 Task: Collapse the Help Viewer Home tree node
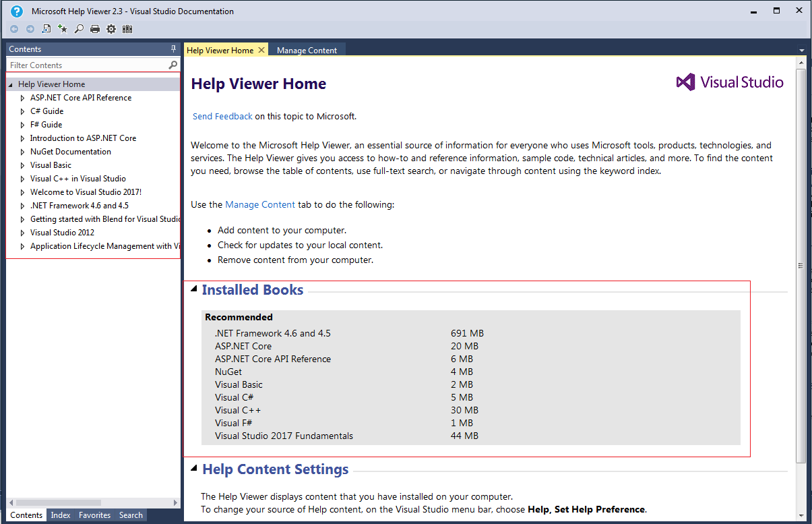[x=11, y=84]
